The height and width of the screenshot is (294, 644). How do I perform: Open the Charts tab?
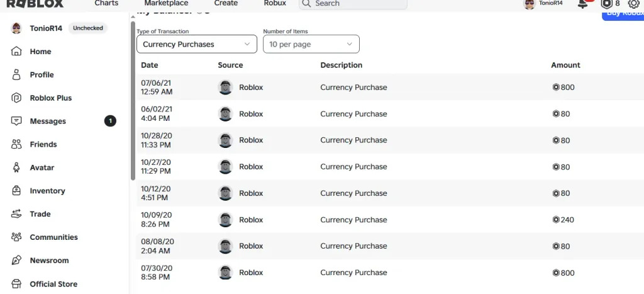point(106,3)
